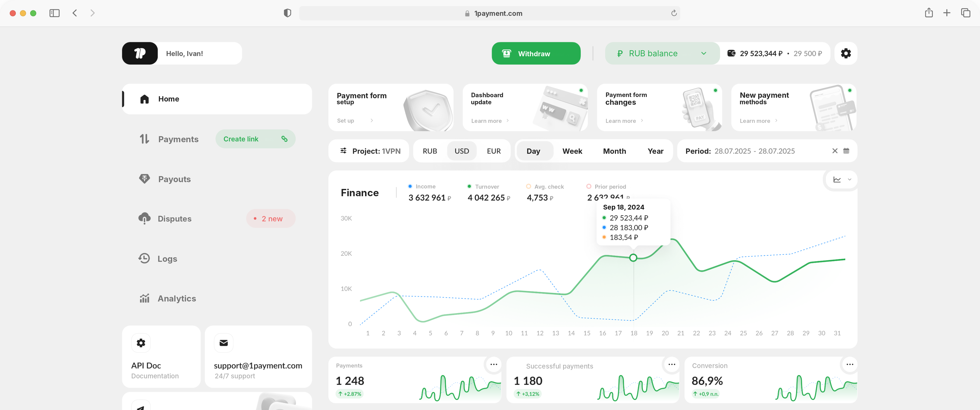
Task: Select the RUB currency option
Action: click(x=429, y=151)
